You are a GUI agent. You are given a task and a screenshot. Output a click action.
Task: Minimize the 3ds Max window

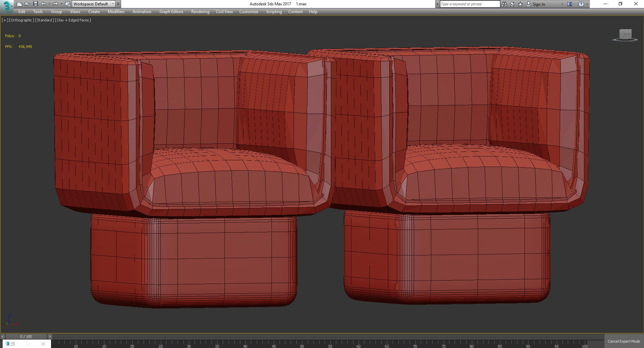click(605, 4)
